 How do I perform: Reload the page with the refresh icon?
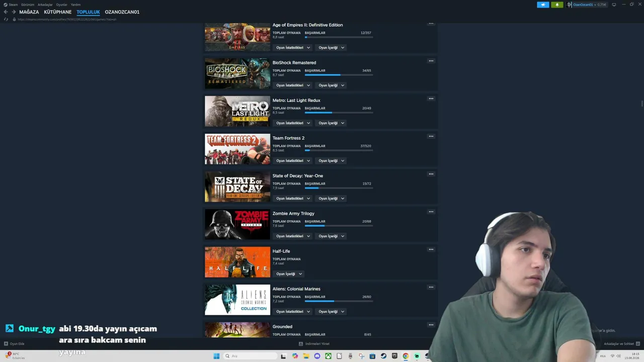[x=6, y=19]
